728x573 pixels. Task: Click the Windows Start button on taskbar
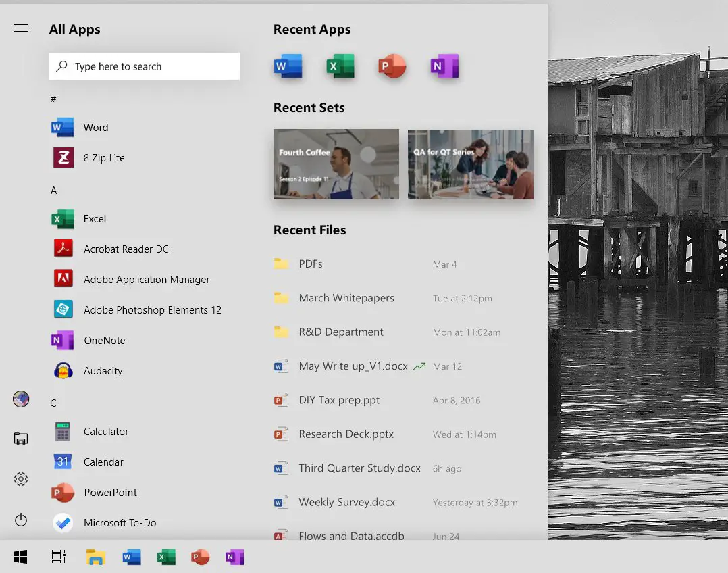click(x=20, y=557)
